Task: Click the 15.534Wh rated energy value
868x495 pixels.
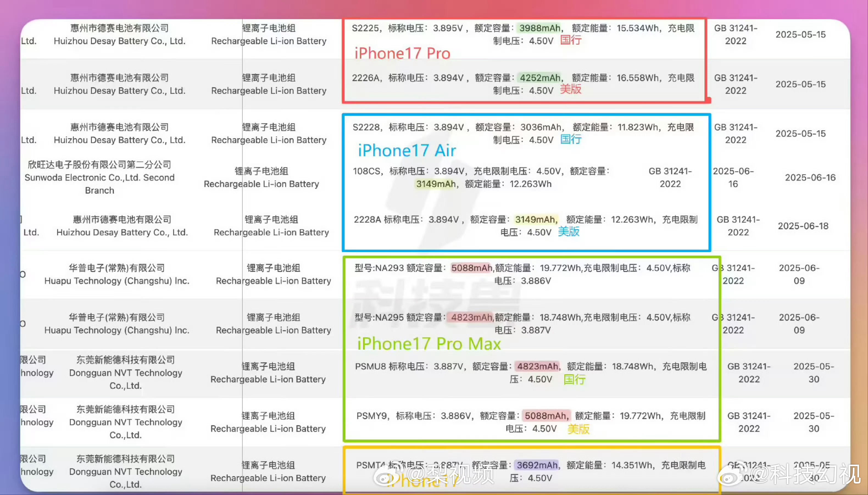Action: [x=638, y=28]
